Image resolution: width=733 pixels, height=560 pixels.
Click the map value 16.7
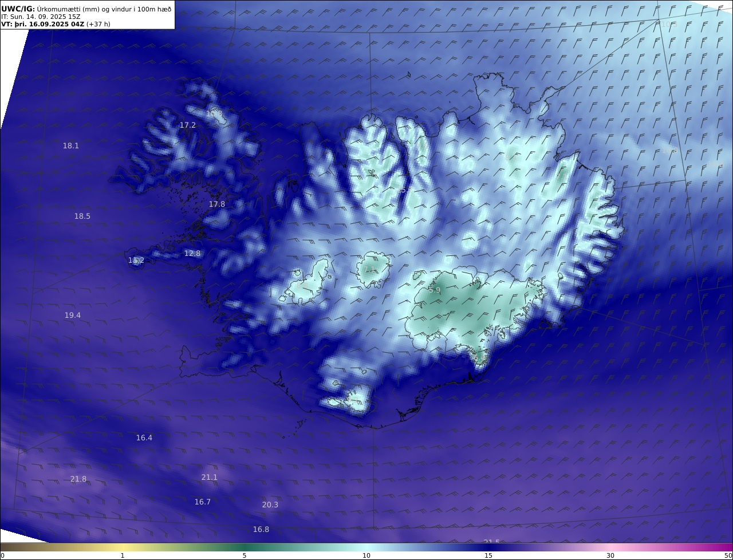(x=203, y=502)
